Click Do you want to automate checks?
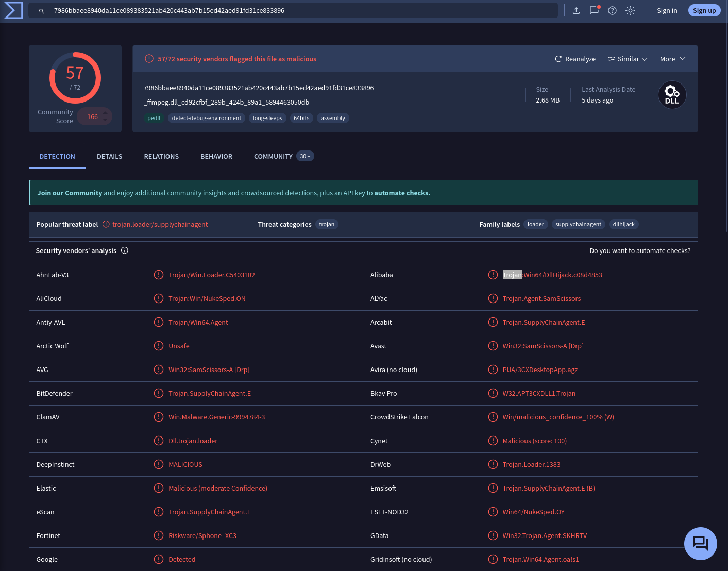728x571 pixels. coord(640,250)
